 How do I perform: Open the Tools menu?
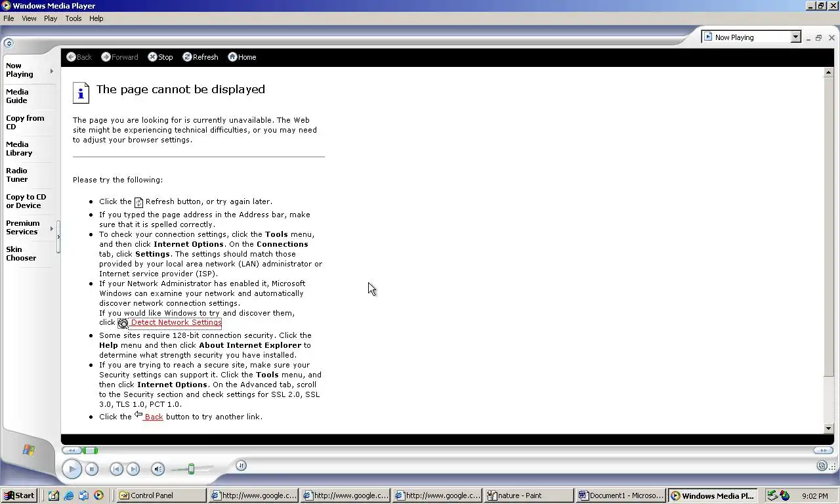tap(73, 18)
